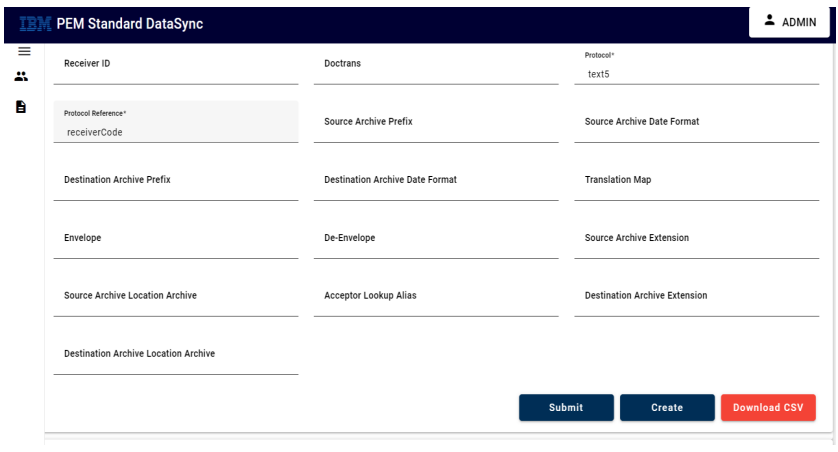Focus the Doctrans input field
The image size is (838, 452).
click(x=436, y=64)
